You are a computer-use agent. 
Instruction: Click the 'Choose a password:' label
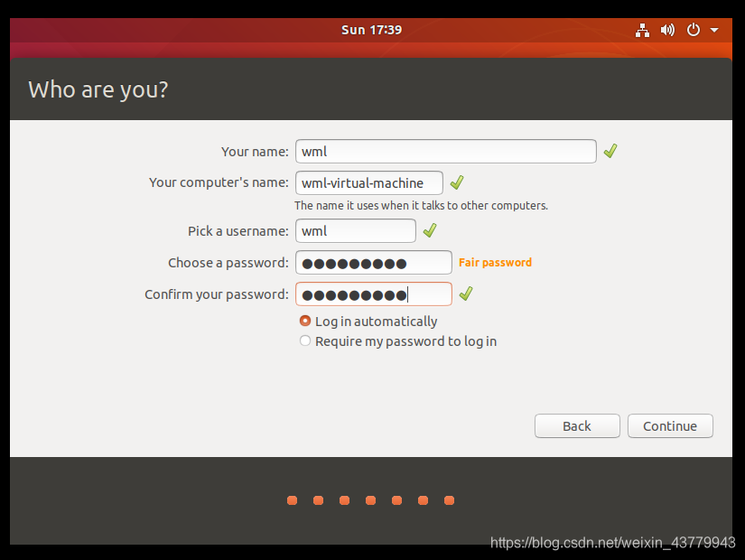(228, 263)
